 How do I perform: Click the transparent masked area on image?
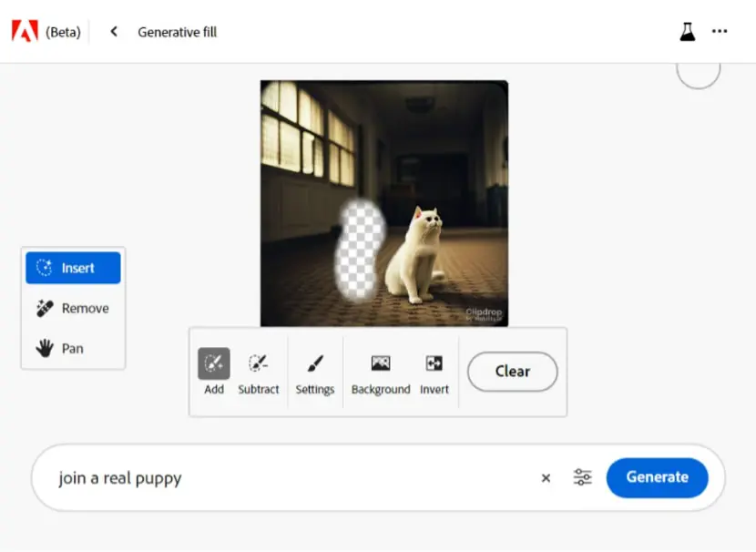(359, 250)
